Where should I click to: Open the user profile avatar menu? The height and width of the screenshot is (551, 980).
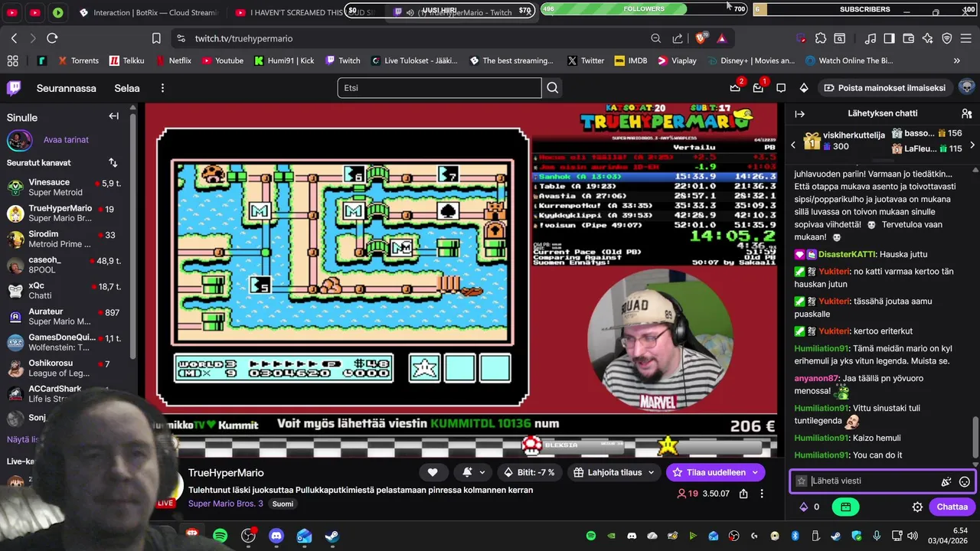tap(966, 87)
